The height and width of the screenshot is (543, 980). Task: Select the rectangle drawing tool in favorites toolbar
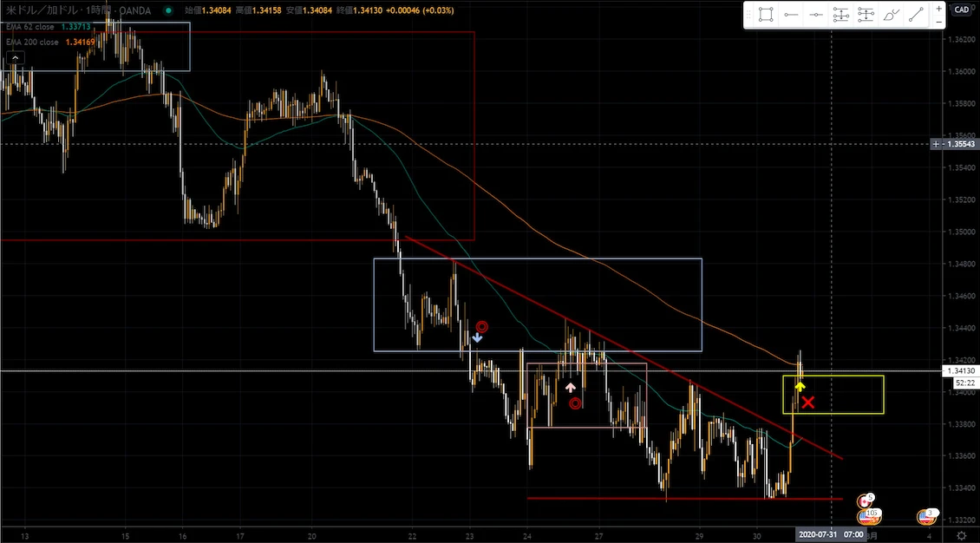point(766,15)
